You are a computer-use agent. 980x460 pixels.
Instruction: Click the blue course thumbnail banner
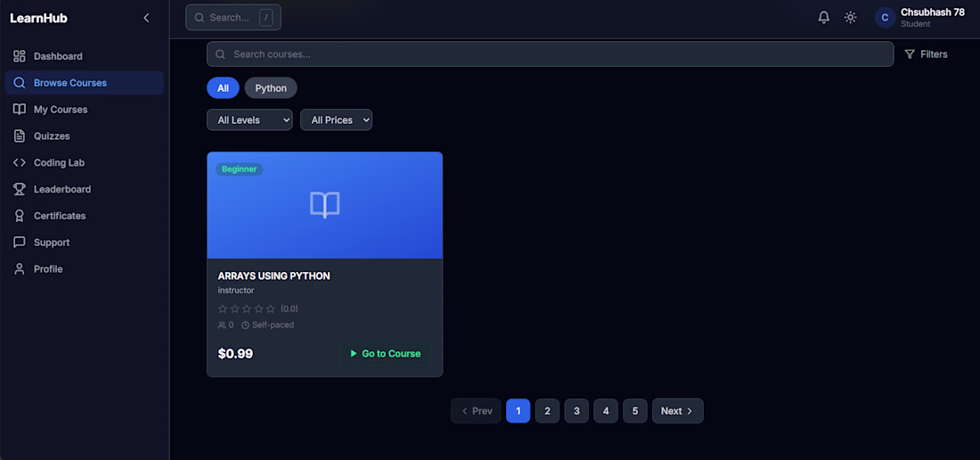click(325, 205)
